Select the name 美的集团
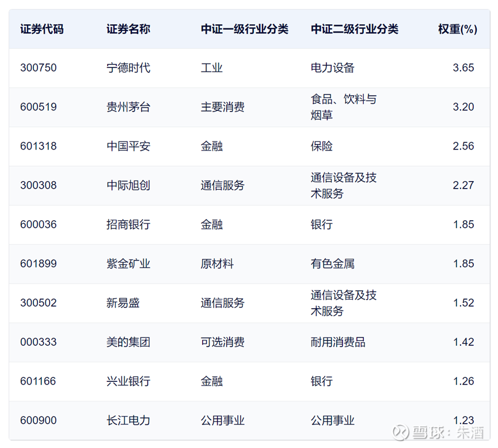 [x=128, y=342]
